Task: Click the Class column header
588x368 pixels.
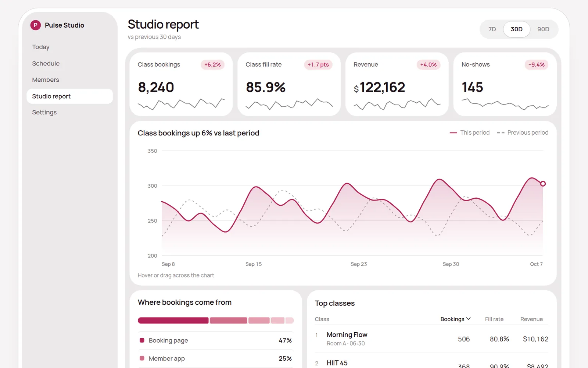Action: click(x=322, y=319)
